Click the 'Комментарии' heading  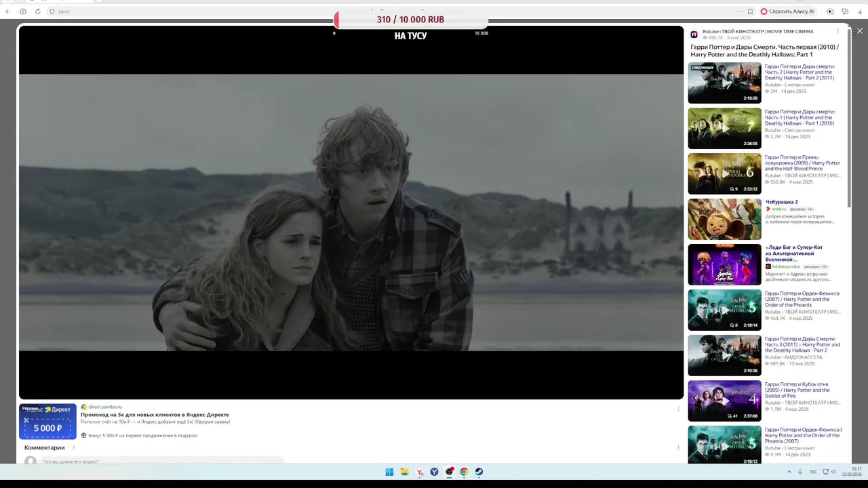pyautogui.click(x=45, y=447)
